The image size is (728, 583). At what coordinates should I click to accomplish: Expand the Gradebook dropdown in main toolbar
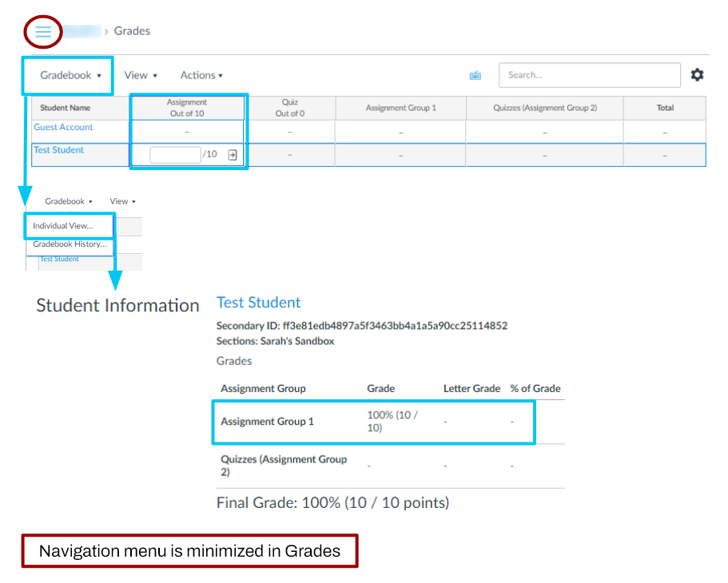(x=70, y=75)
